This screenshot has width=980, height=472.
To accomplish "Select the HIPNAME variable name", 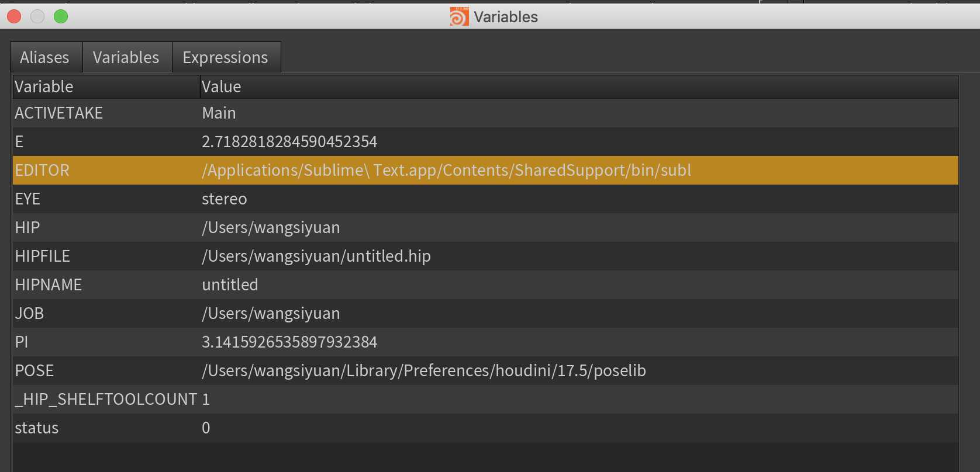I will click(49, 284).
